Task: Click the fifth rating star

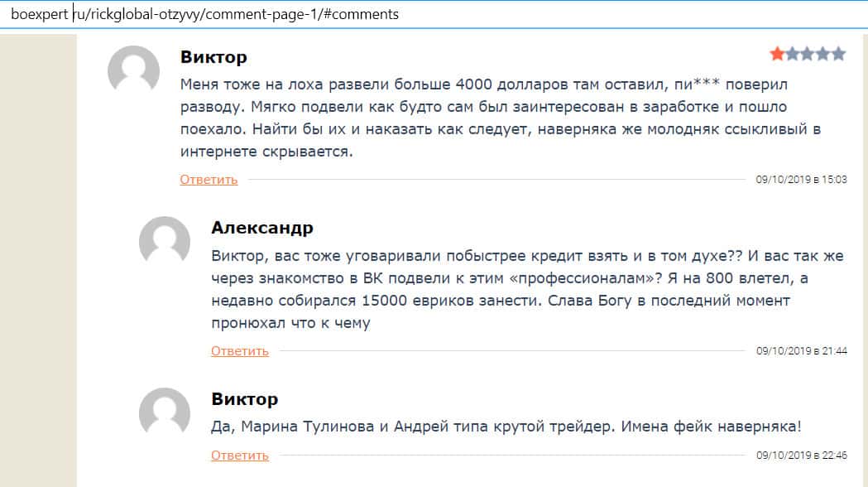Action: (838, 55)
